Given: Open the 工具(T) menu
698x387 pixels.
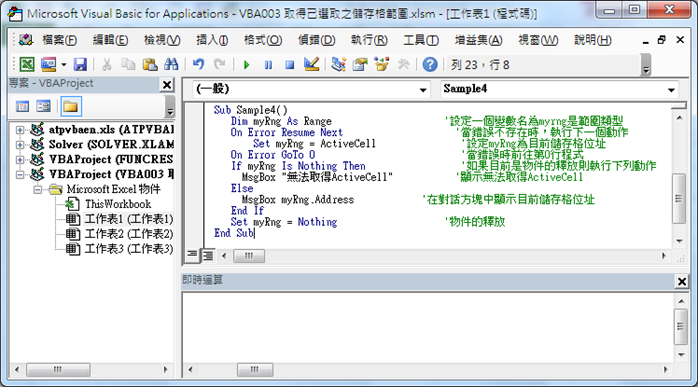Looking at the screenshot, I should pos(421,40).
